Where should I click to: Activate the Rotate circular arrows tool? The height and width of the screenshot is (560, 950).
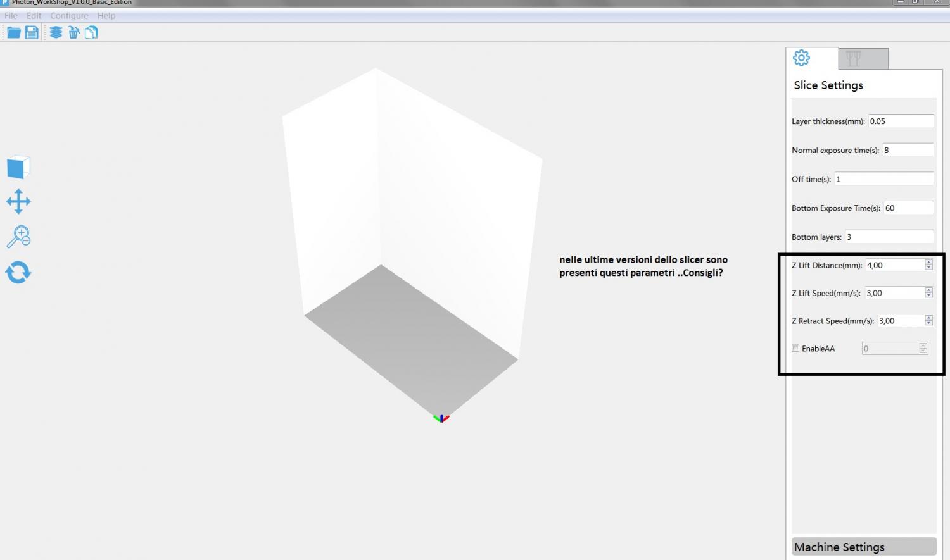18,273
